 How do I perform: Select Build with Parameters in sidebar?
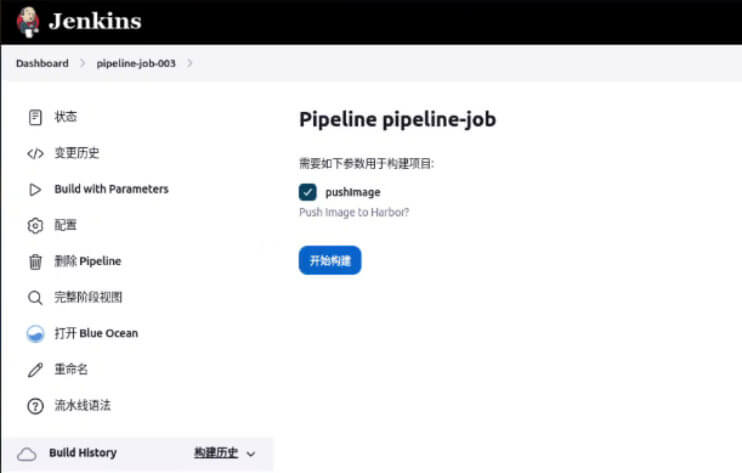point(111,189)
